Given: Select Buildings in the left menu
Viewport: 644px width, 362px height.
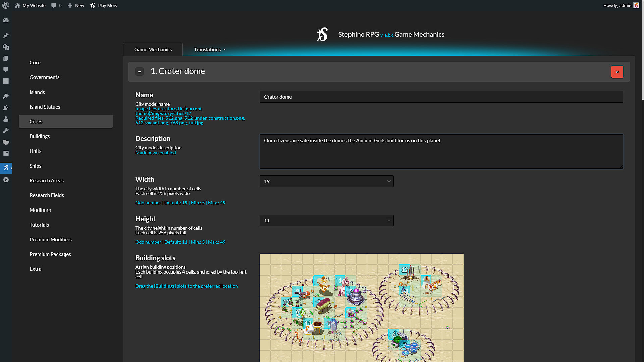Looking at the screenshot, I should (40, 136).
